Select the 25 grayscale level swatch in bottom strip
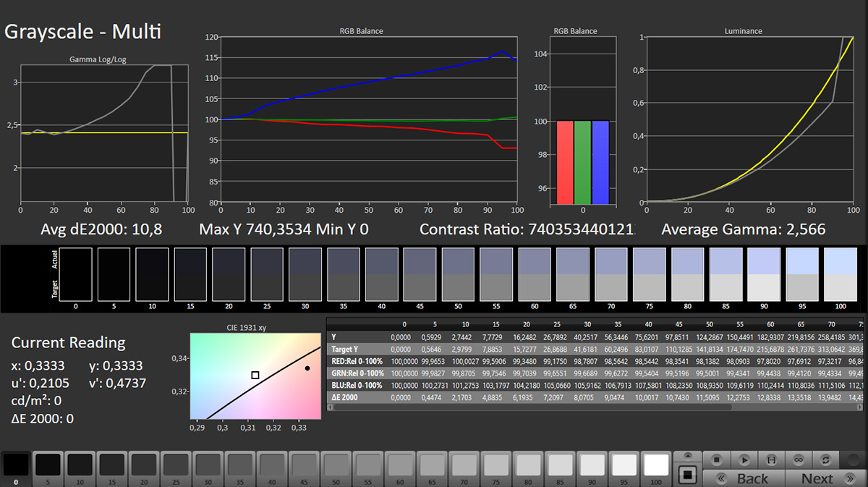Image resolution: width=868 pixels, height=487 pixels. (174, 468)
